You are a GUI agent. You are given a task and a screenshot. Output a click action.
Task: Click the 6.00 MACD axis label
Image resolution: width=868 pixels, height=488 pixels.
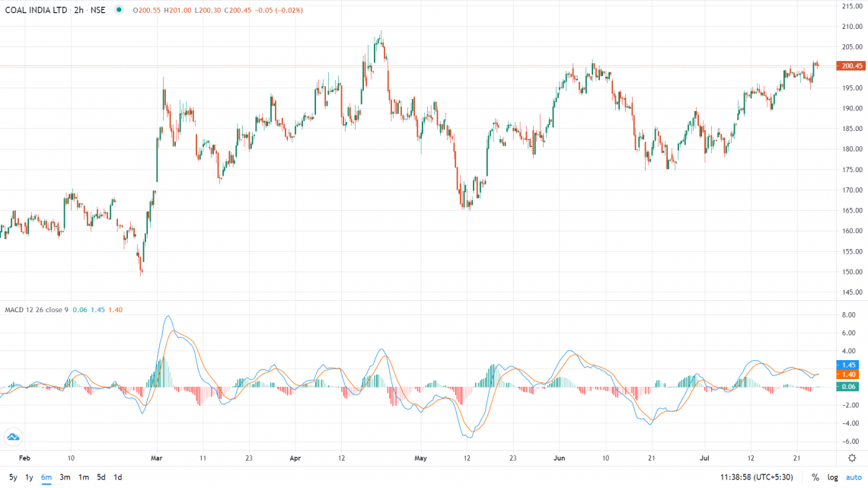[848, 333]
